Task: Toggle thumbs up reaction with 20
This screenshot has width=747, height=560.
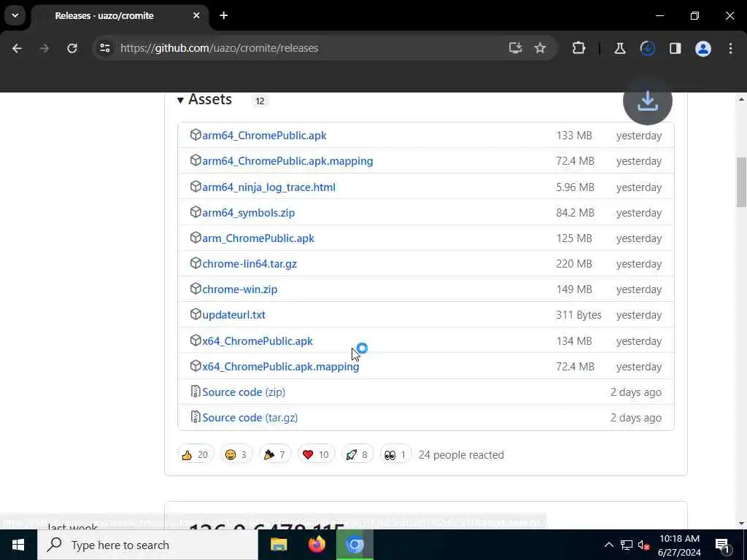Action: pyautogui.click(x=196, y=454)
